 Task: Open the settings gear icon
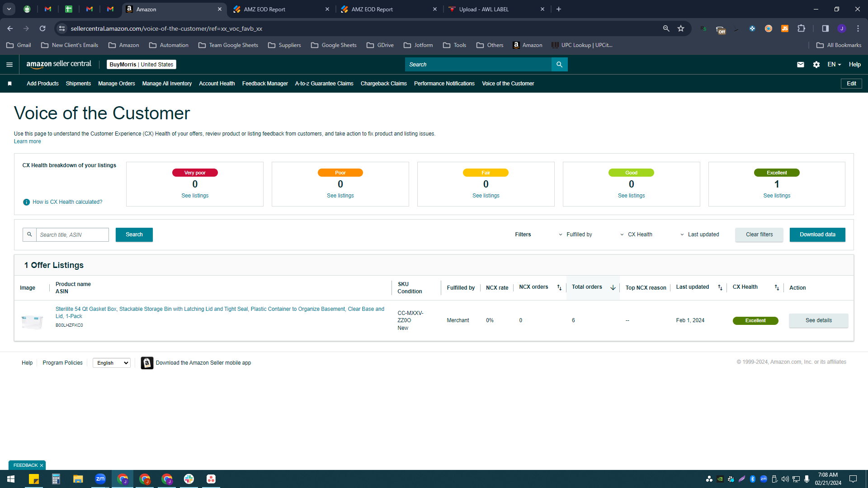(816, 65)
